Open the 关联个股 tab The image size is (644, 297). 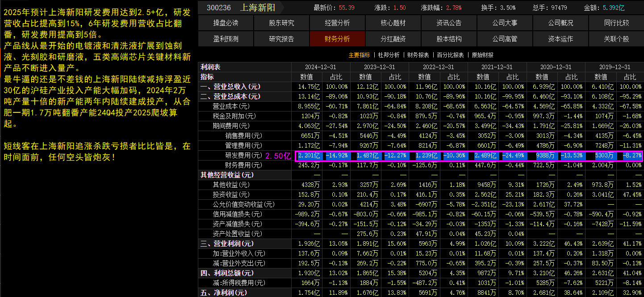click(616, 39)
